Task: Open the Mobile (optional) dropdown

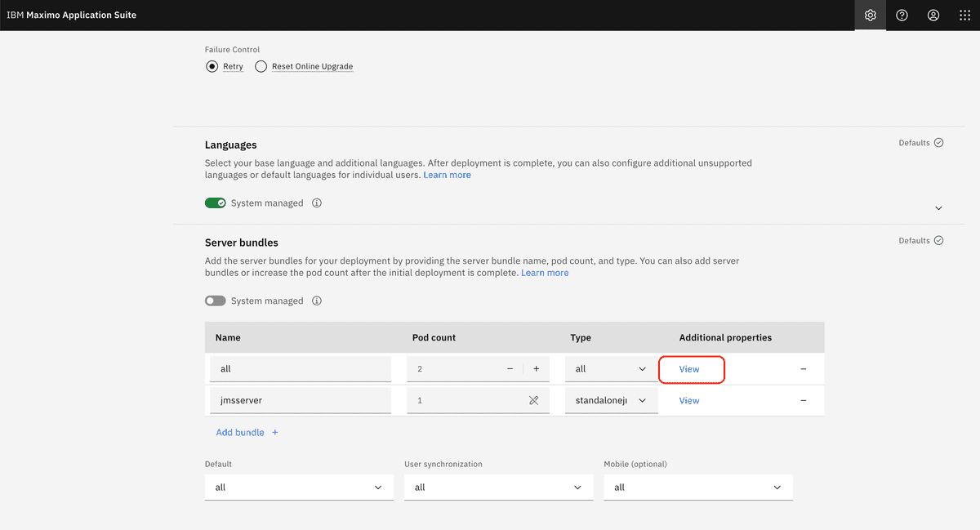Action: click(x=697, y=488)
